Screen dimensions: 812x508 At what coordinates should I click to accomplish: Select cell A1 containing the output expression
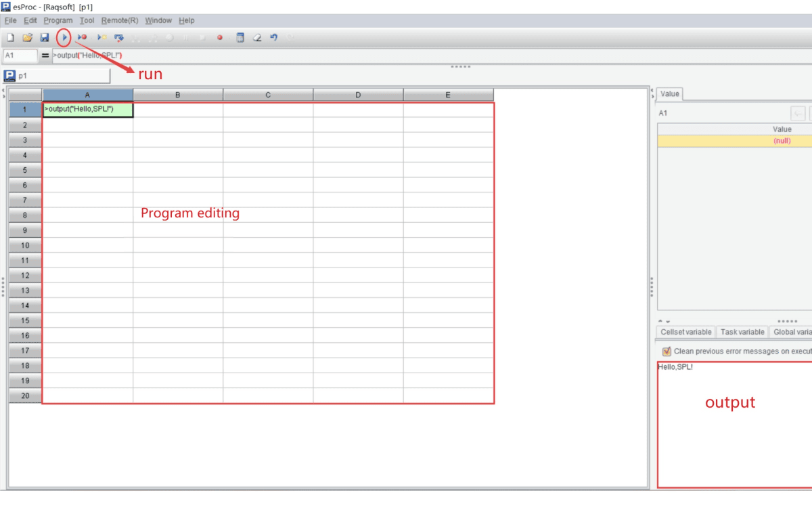[88, 110]
